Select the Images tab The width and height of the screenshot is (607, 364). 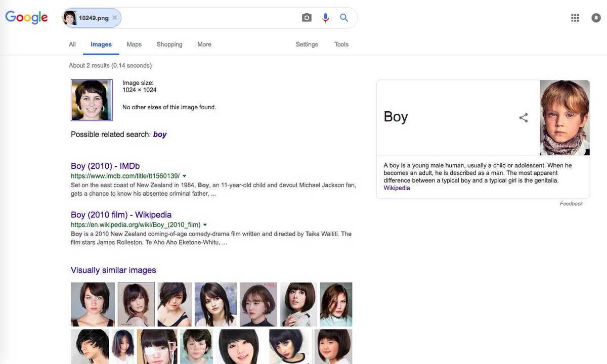pyautogui.click(x=101, y=44)
